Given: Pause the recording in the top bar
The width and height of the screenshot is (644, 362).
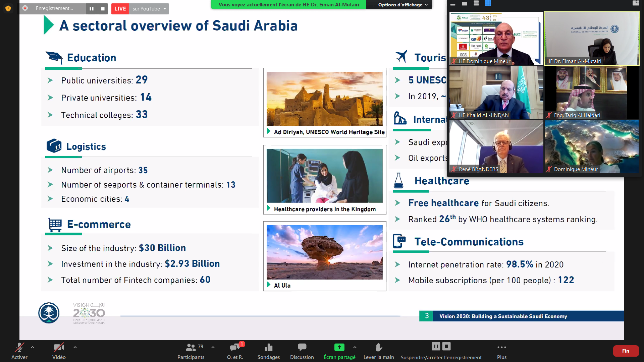Looking at the screenshot, I should pos(92,9).
